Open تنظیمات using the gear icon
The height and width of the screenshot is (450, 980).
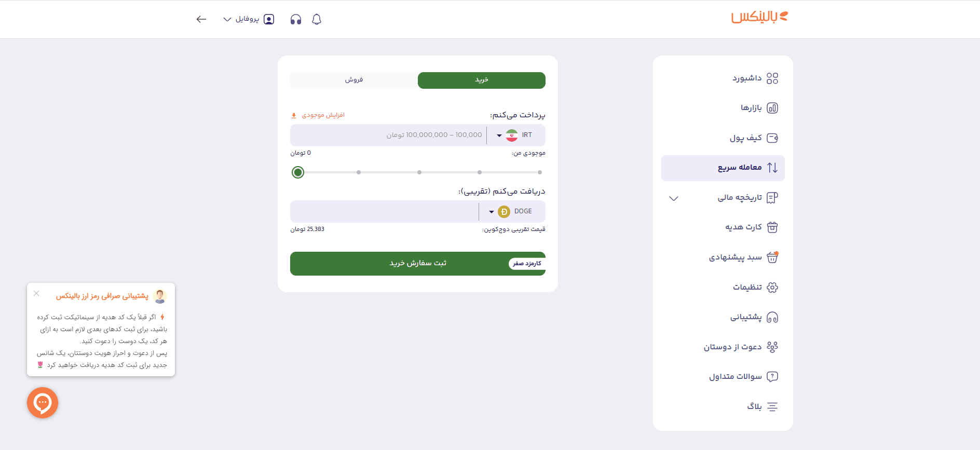point(772,287)
